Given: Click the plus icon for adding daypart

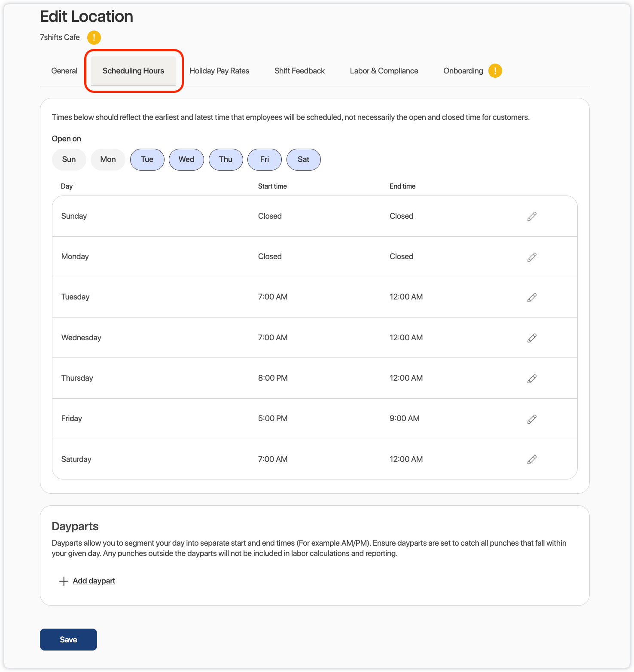Looking at the screenshot, I should point(64,581).
